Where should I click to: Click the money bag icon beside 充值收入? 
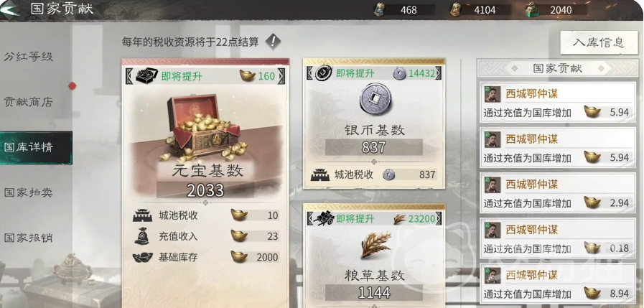[x=142, y=236]
